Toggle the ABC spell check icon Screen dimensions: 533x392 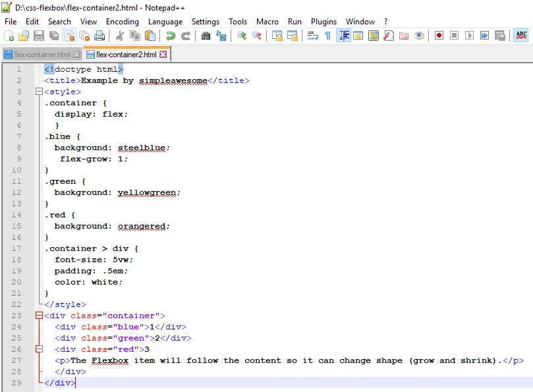[521, 36]
